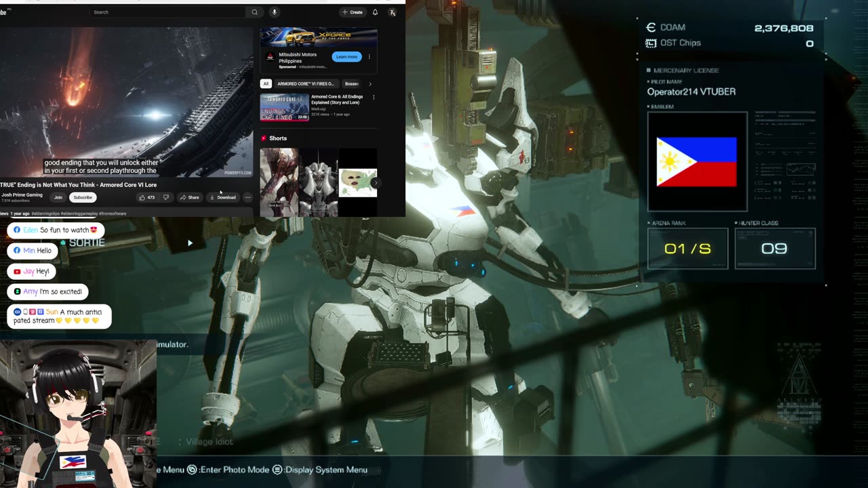Viewport: 868px width, 488px height.
Task: Expand filter chips with right arrow
Action: [x=370, y=84]
